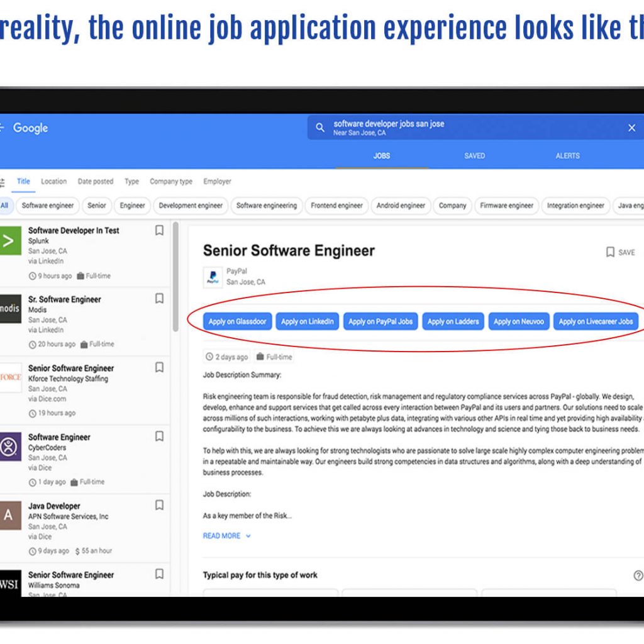Filter by the Engineer chip
The width and height of the screenshot is (644, 644).
[132, 206]
